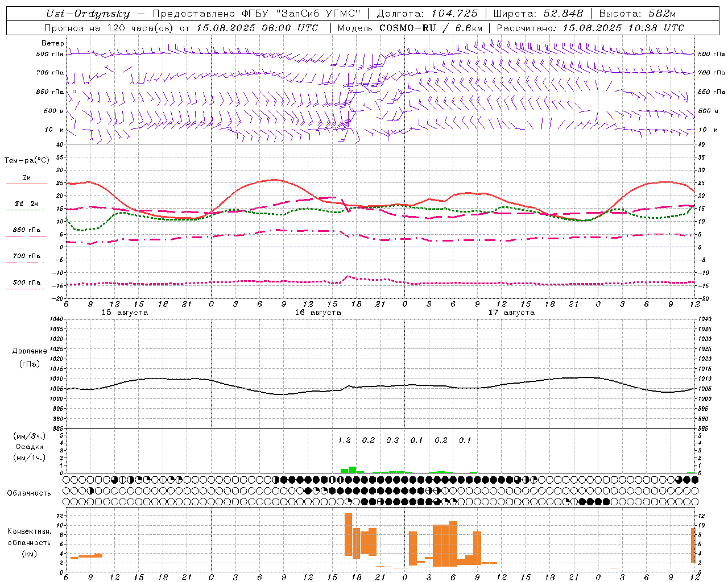Viewport: 728px width, 582px height.
Task: Click the red solid legend line under '2м'
Action: click(26, 184)
